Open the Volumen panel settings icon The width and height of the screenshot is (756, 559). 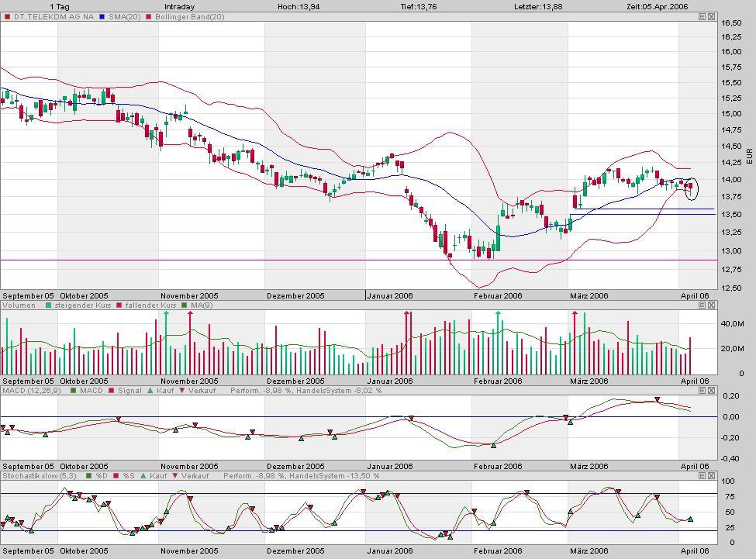[x=702, y=305]
